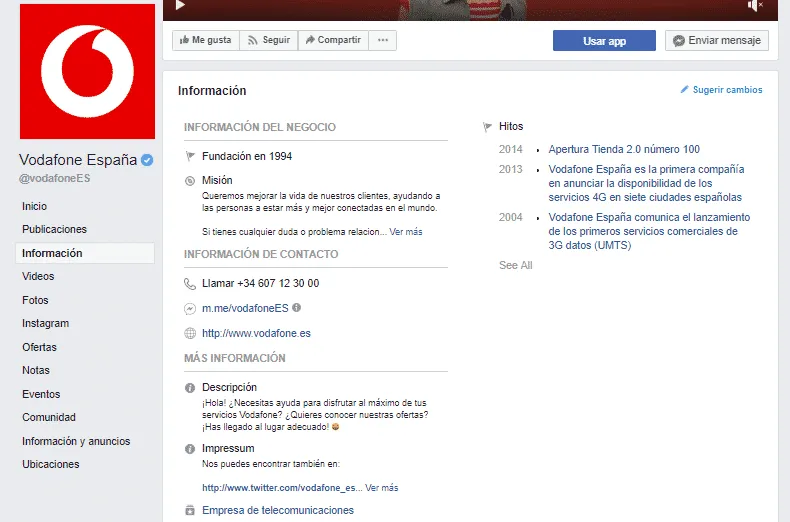Open the 2013 servicios 4G milestone link
Screen dimensions: 790x522
(646, 183)
